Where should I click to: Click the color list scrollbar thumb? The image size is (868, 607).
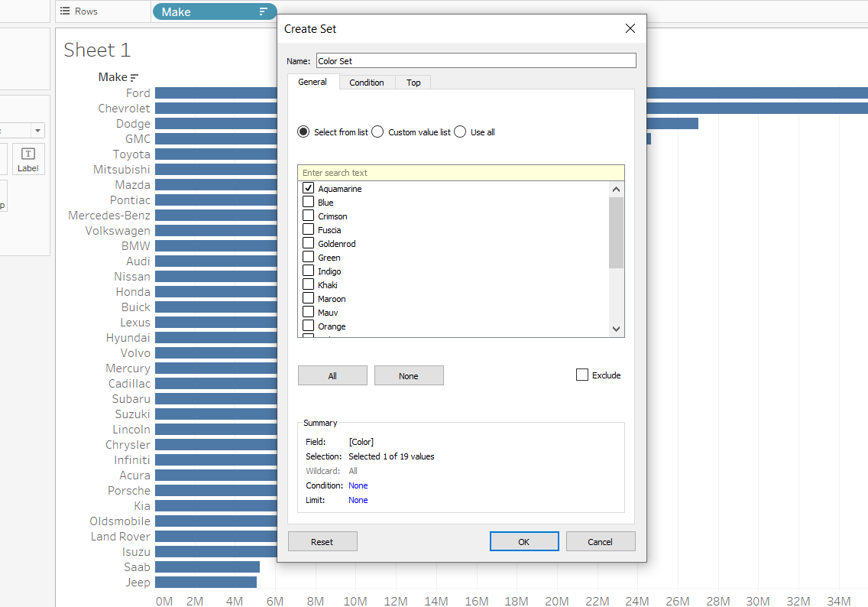tap(616, 232)
